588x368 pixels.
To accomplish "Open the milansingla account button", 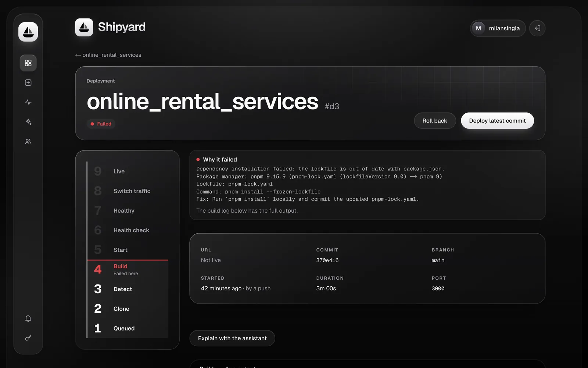I will (x=498, y=28).
